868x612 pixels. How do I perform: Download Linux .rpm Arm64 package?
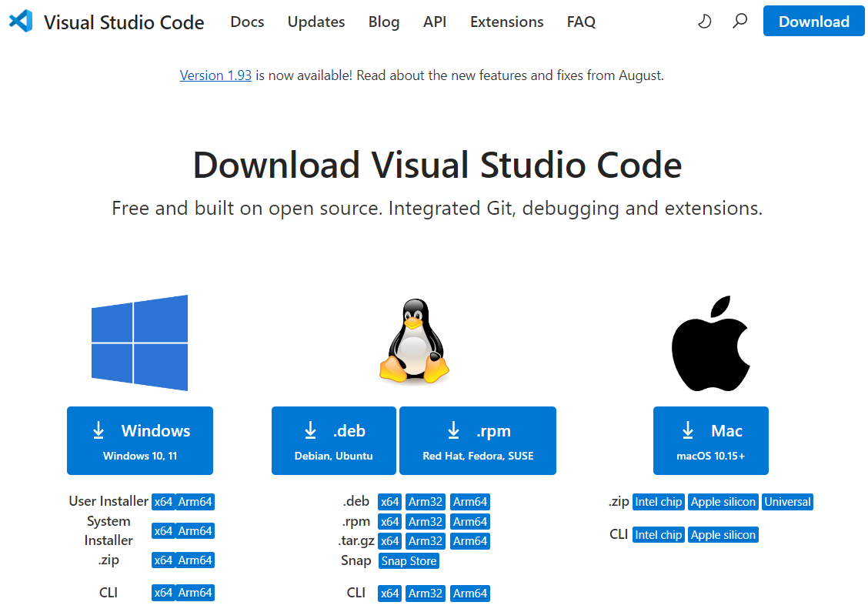[470, 522]
